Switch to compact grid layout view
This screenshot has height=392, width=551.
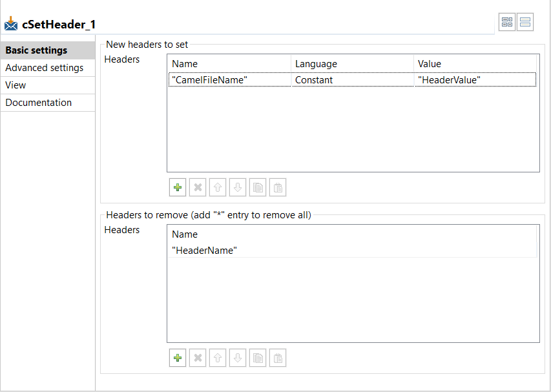coord(507,23)
